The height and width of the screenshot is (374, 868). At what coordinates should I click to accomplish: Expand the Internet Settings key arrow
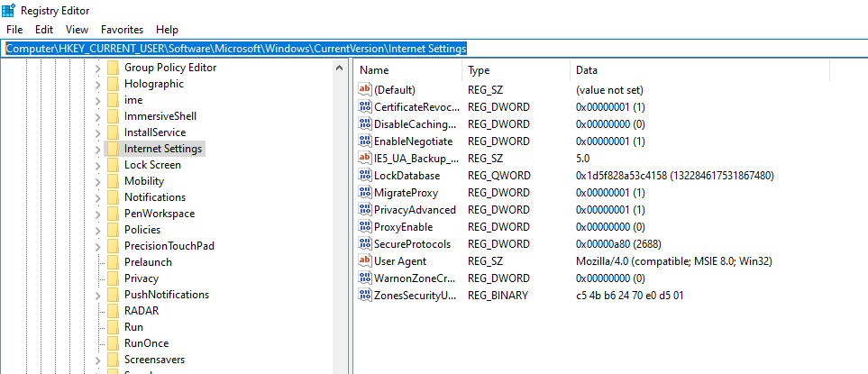click(x=97, y=149)
